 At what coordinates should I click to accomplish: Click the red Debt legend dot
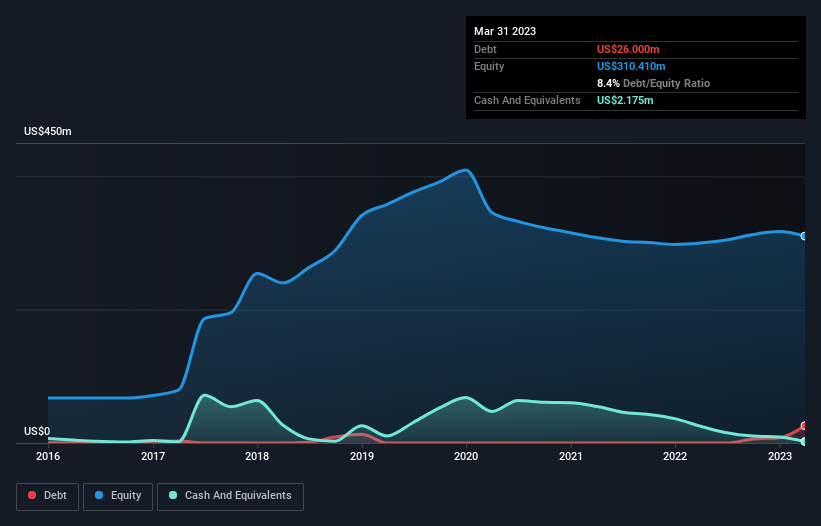tap(32, 495)
